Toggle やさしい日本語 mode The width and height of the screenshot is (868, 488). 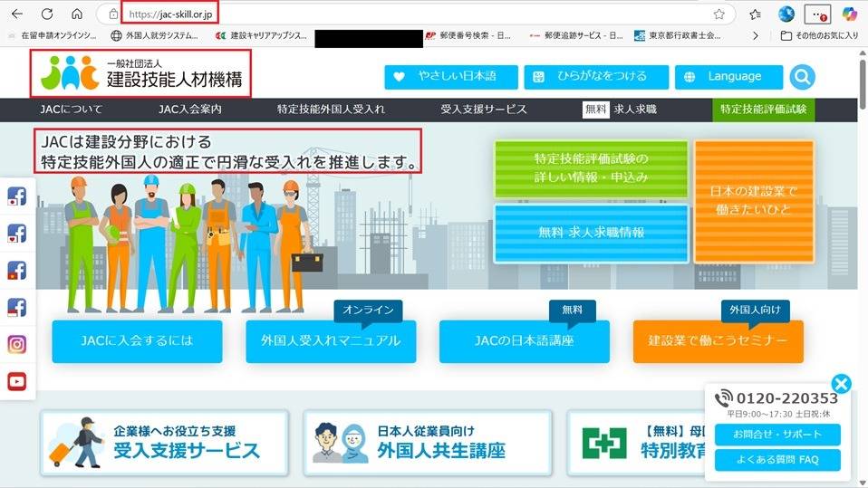[451, 77]
